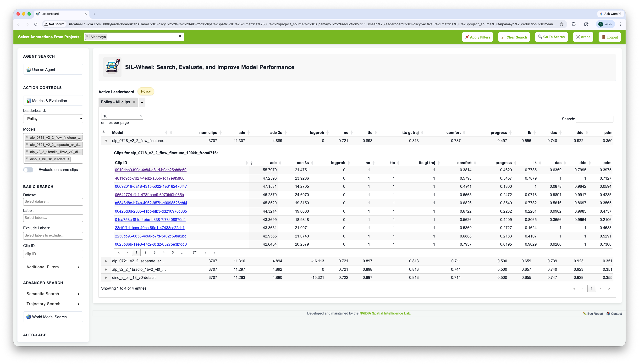Clear all selected projects with the X

tap(180, 36)
